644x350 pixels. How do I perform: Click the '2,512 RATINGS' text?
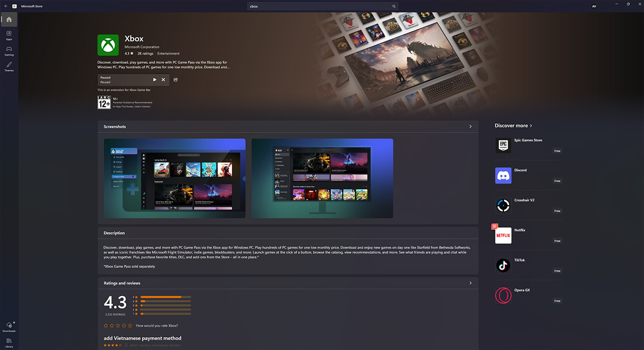[115, 315]
